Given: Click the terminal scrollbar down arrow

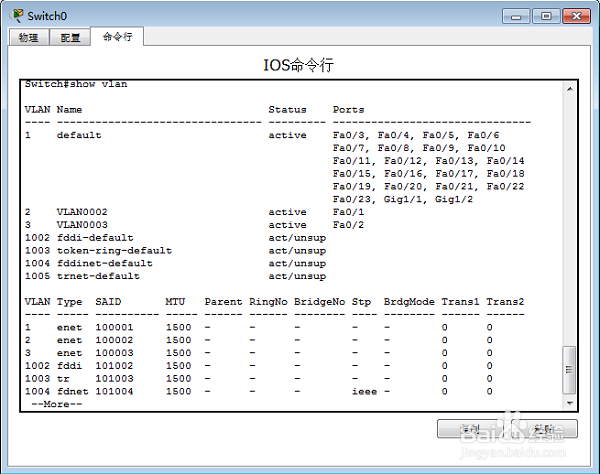Looking at the screenshot, I should click(x=570, y=403).
